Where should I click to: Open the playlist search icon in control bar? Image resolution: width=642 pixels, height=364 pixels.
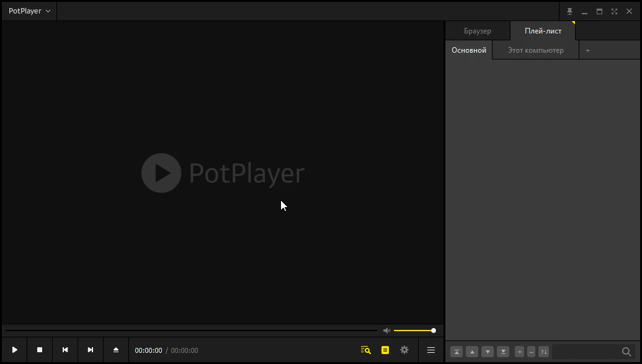coord(365,350)
